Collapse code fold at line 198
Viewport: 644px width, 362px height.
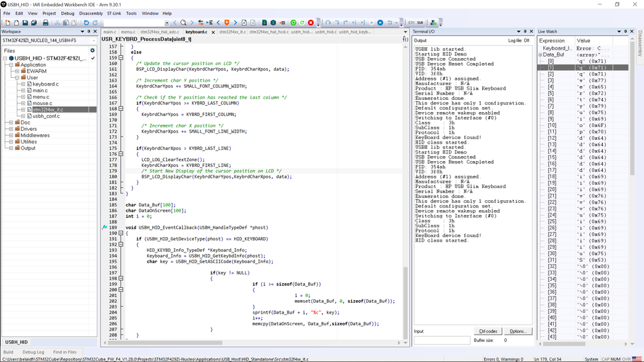(121, 278)
